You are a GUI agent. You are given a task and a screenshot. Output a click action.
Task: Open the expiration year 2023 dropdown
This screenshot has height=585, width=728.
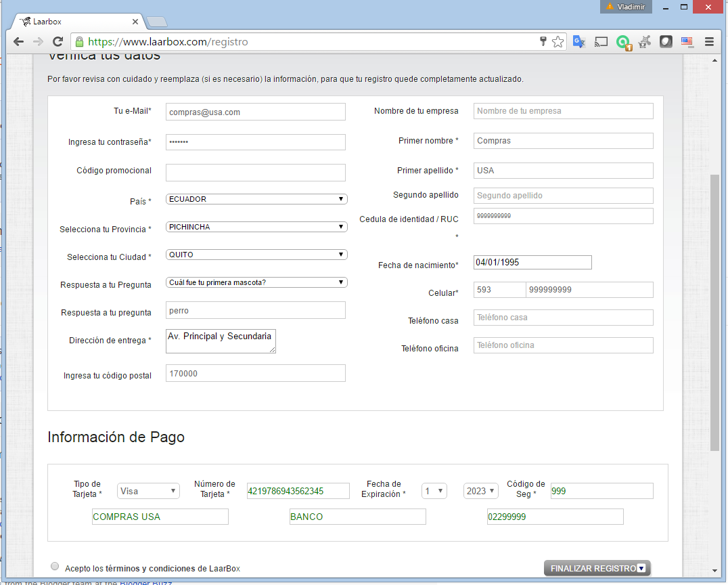pyautogui.click(x=480, y=491)
